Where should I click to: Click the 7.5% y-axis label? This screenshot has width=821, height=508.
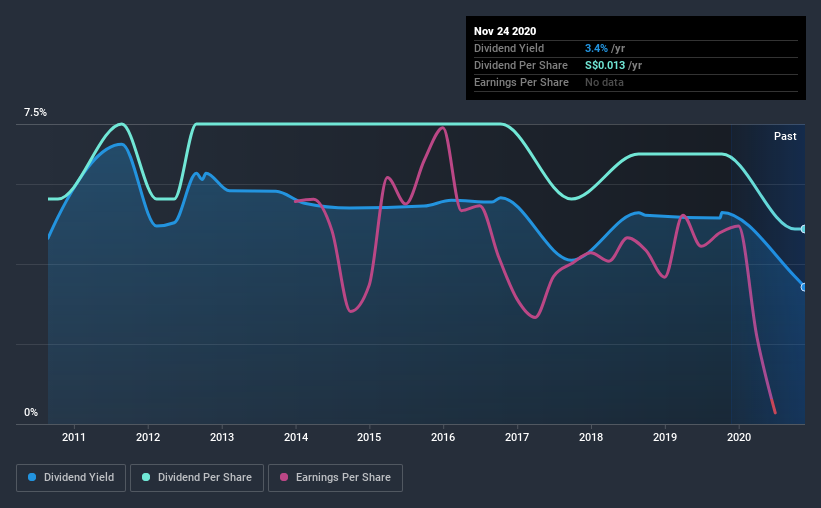click(x=35, y=113)
